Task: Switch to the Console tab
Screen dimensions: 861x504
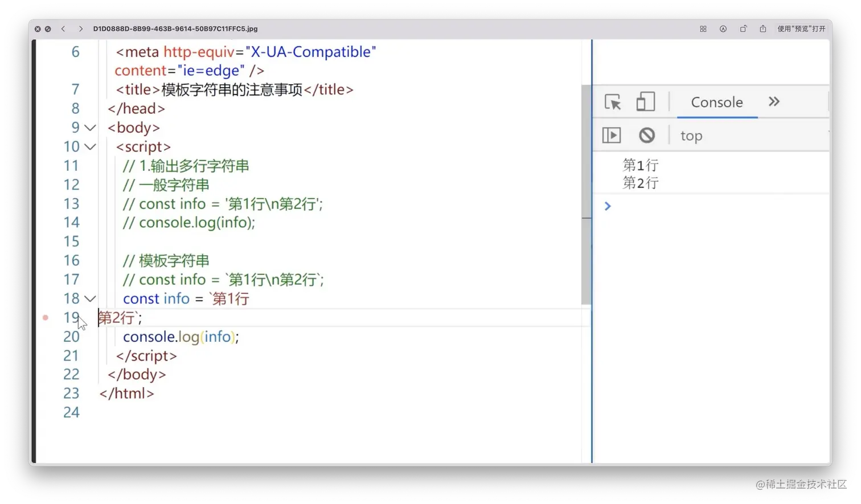Action: [716, 102]
